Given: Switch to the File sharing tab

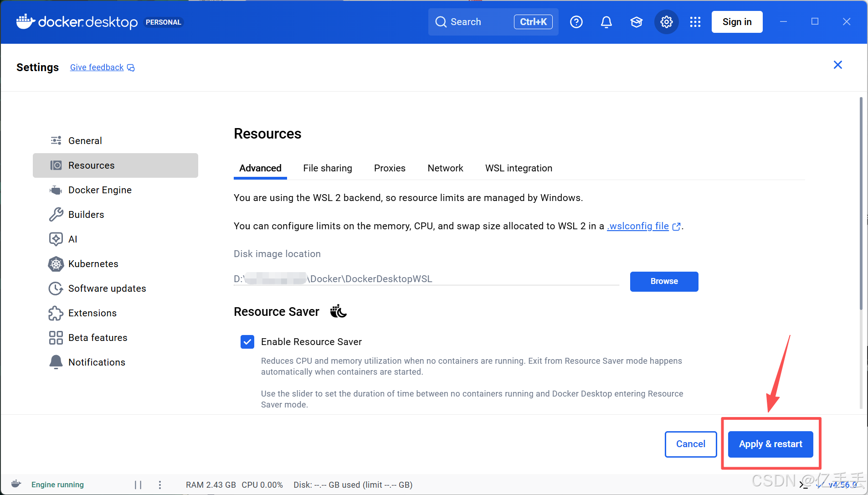Looking at the screenshot, I should click(x=328, y=168).
